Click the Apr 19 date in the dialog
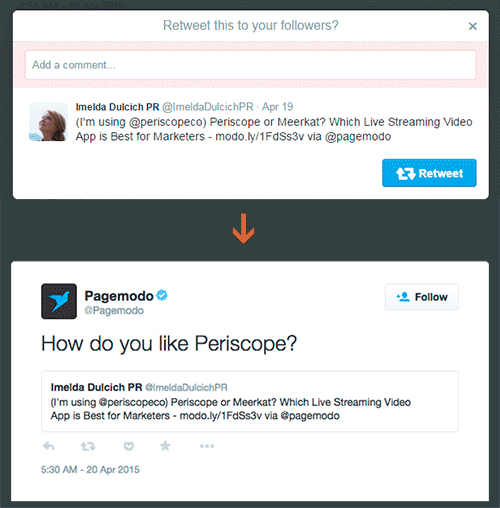The image size is (500, 508). (277, 107)
